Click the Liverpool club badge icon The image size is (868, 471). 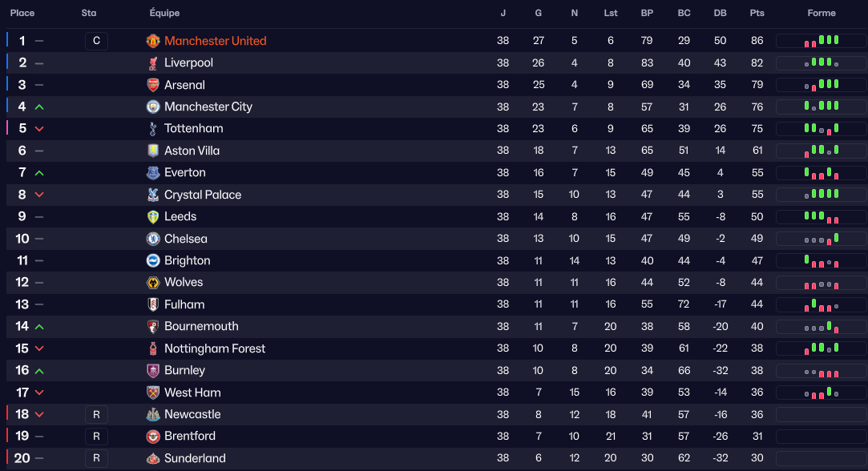pyautogui.click(x=153, y=62)
